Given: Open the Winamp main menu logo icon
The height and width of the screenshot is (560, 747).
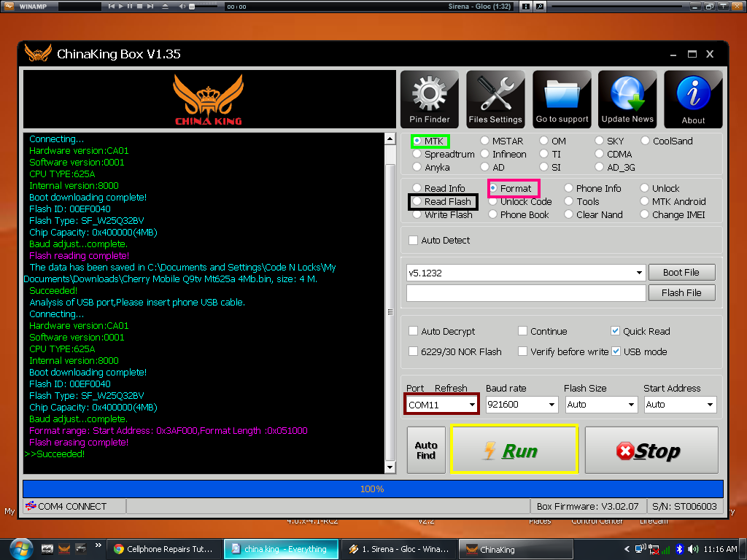Looking at the screenshot, I should click(x=9, y=6).
